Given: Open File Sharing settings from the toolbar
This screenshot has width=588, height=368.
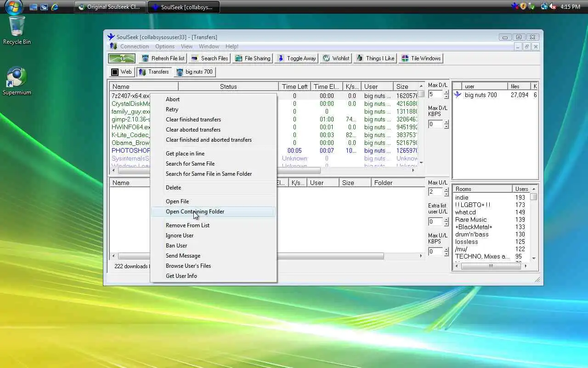Looking at the screenshot, I should (x=253, y=58).
